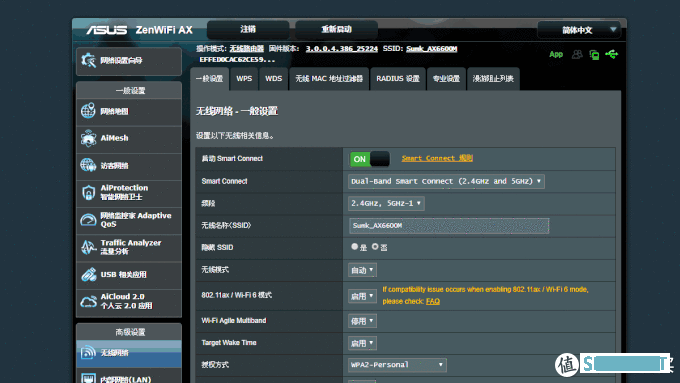Open the WPA2-Personal authentication dropdown
The image size is (680, 383).
click(x=397, y=365)
